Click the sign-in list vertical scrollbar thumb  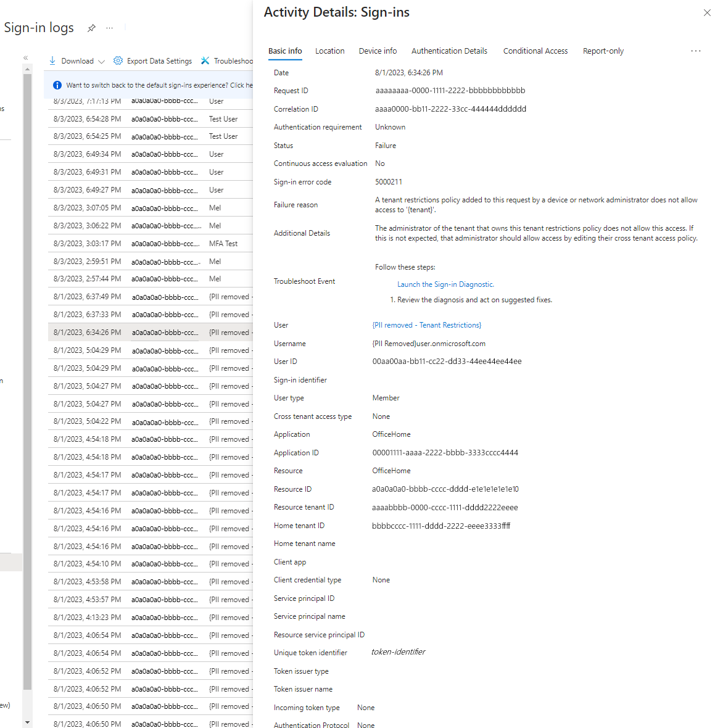(x=27, y=381)
